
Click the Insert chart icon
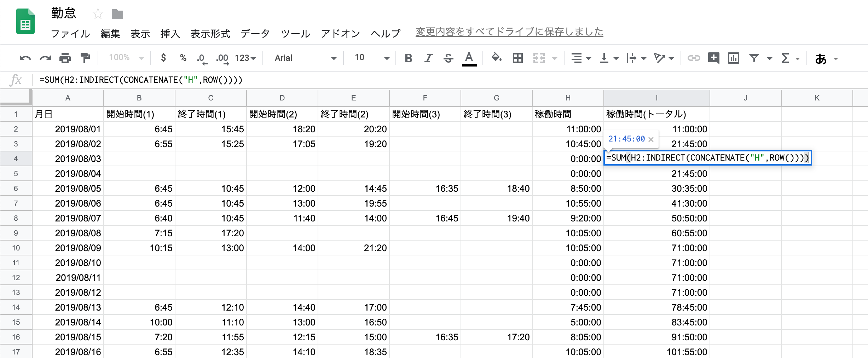[734, 58]
